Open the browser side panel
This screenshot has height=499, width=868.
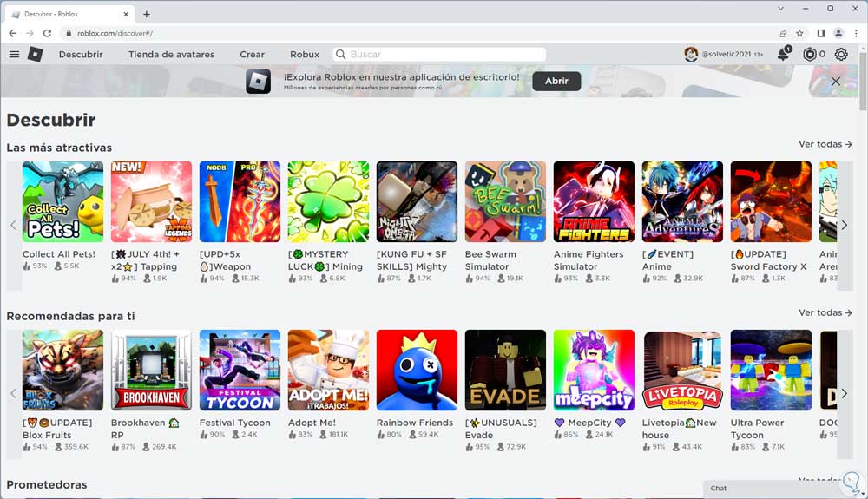(821, 33)
